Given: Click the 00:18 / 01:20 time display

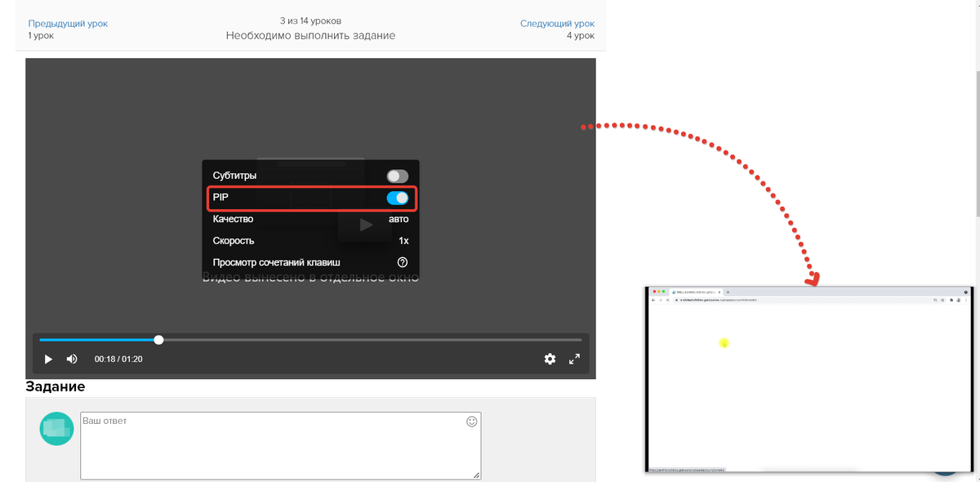Looking at the screenshot, I should [118, 359].
